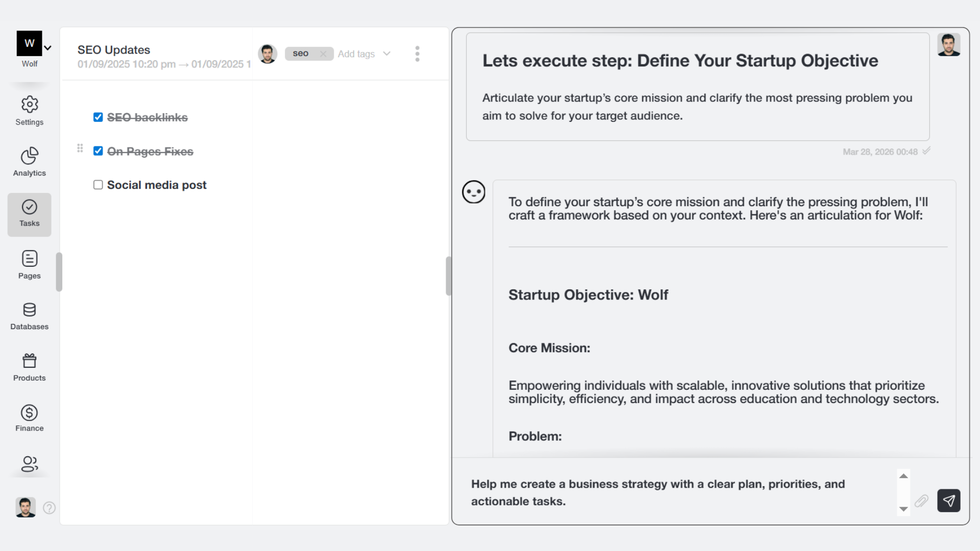Uncheck the SEO backlinks checkbox
This screenshot has width=980, height=551.
pos(98,117)
